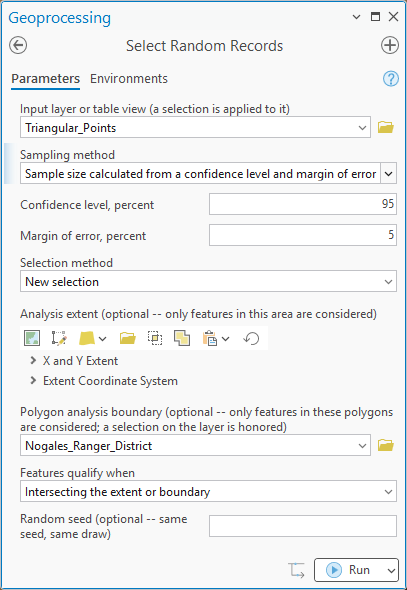
Task: Click the Selection method label
Action: point(67,262)
